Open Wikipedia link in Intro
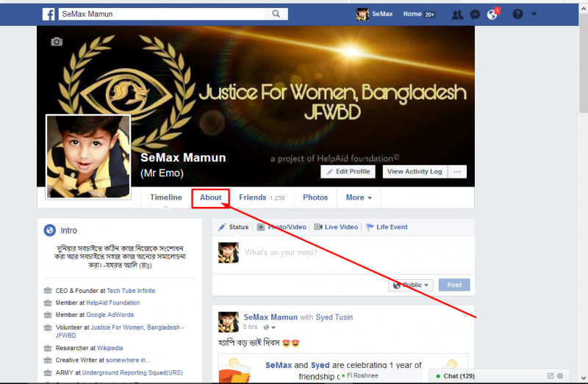Screen dimensions: 588x384 click(x=110, y=348)
